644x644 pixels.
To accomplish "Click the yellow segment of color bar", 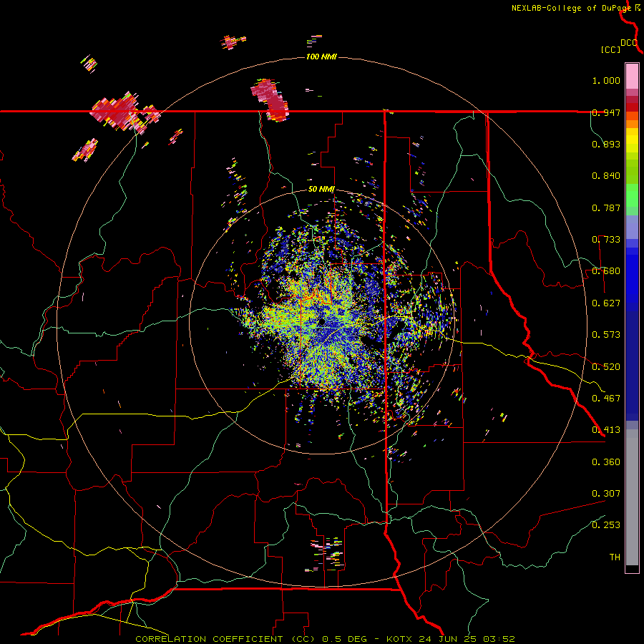I will pyautogui.click(x=632, y=140).
